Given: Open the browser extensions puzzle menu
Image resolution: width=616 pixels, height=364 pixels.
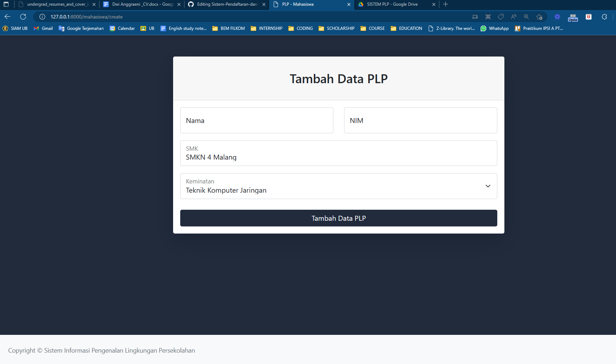Looking at the screenshot, I should (604, 17).
